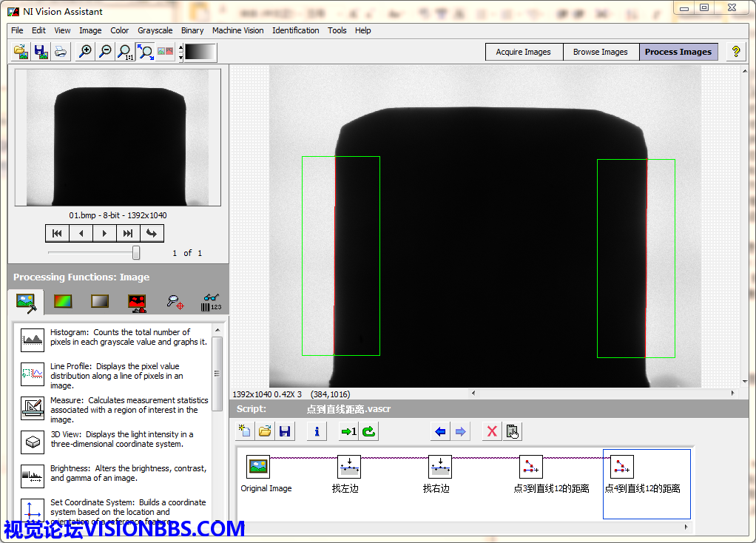Create a new script
This screenshot has width=756, height=543.
[245, 431]
